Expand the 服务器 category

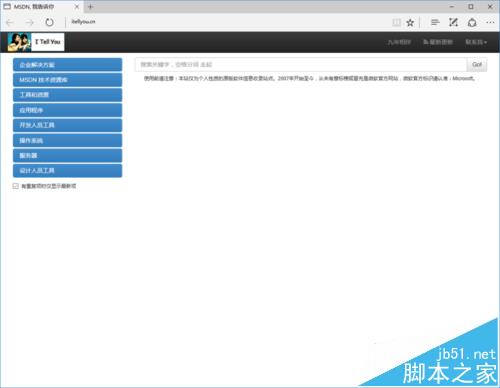pyautogui.click(x=67, y=156)
